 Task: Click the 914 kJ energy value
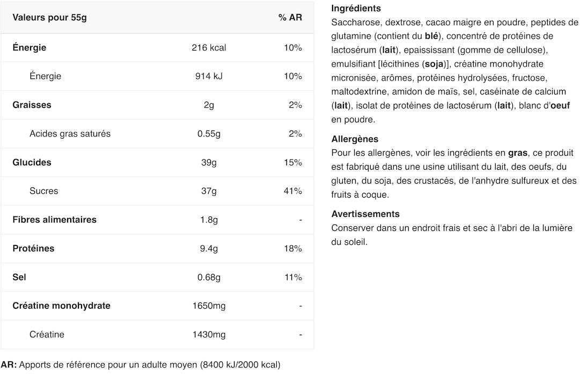pos(209,76)
